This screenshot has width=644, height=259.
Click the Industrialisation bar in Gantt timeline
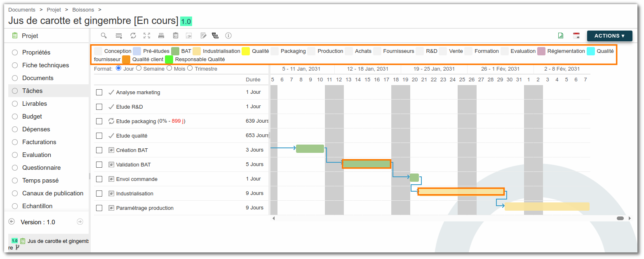click(461, 192)
